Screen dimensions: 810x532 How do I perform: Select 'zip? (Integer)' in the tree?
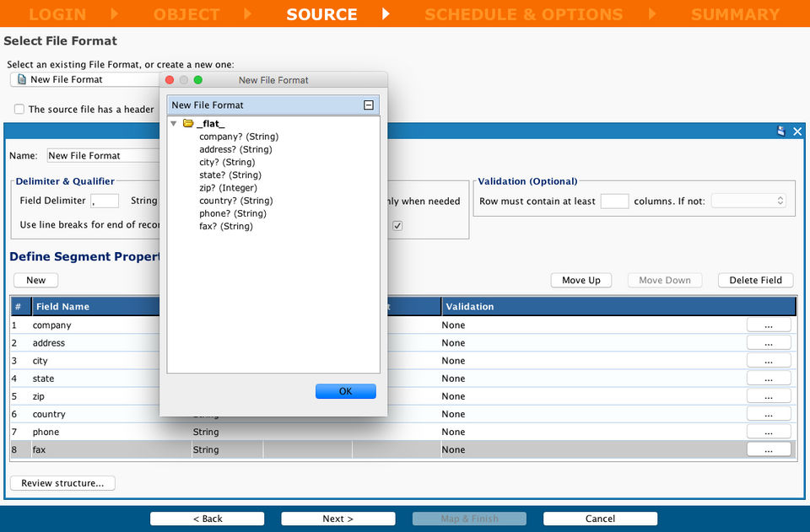pyautogui.click(x=228, y=188)
